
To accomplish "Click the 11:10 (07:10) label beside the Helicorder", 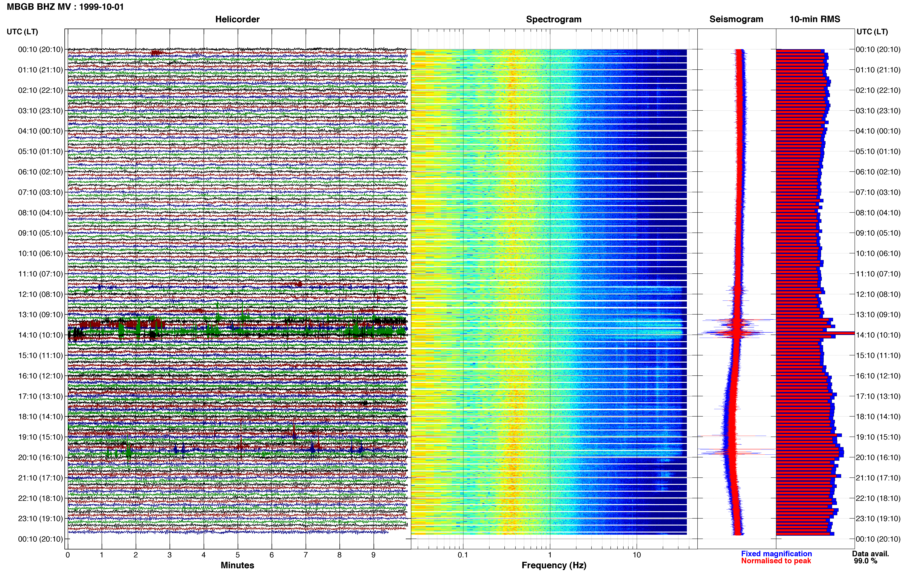I will pos(41,274).
